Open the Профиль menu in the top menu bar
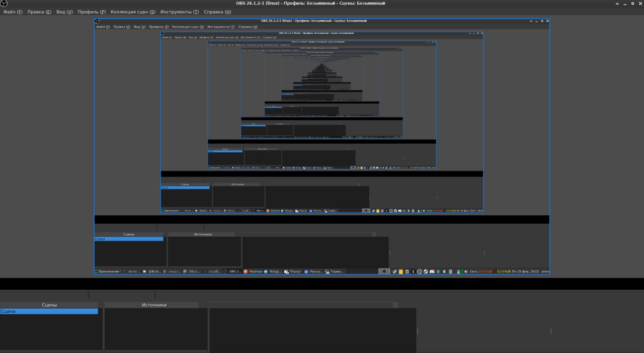The height and width of the screenshot is (353, 644). 92,12
